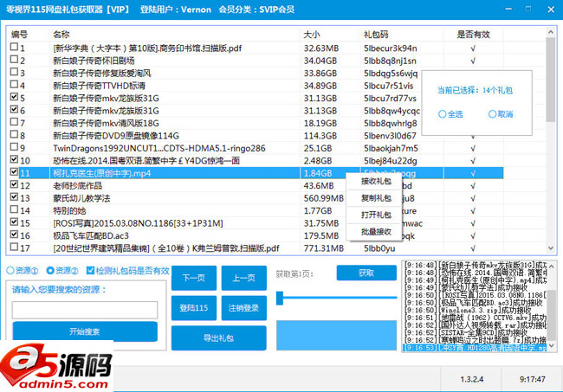Export gift packs with 导出礼包

point(218,337)
